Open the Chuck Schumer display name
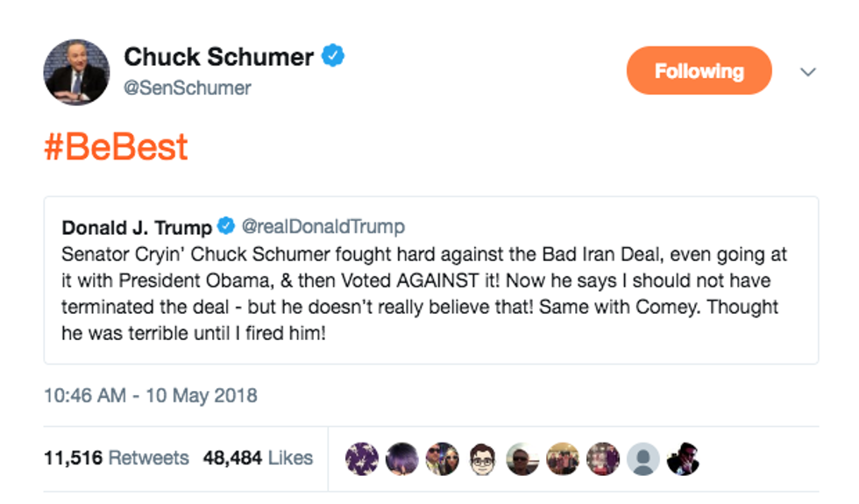This screenshot has height=504, width=859. coord(218,58)
